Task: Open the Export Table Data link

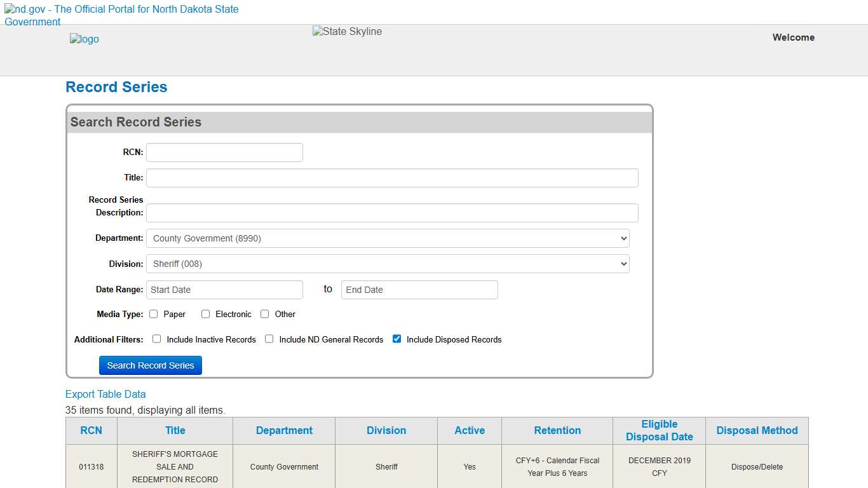Action: tap(105, 394)
